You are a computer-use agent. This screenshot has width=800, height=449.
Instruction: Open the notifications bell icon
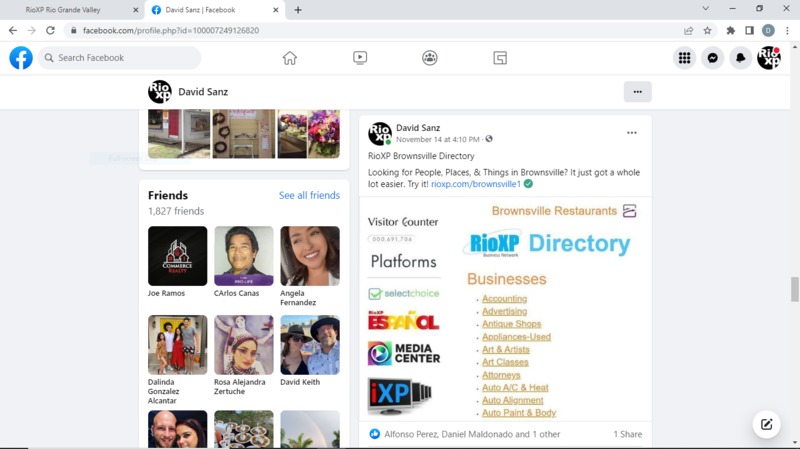740,58
